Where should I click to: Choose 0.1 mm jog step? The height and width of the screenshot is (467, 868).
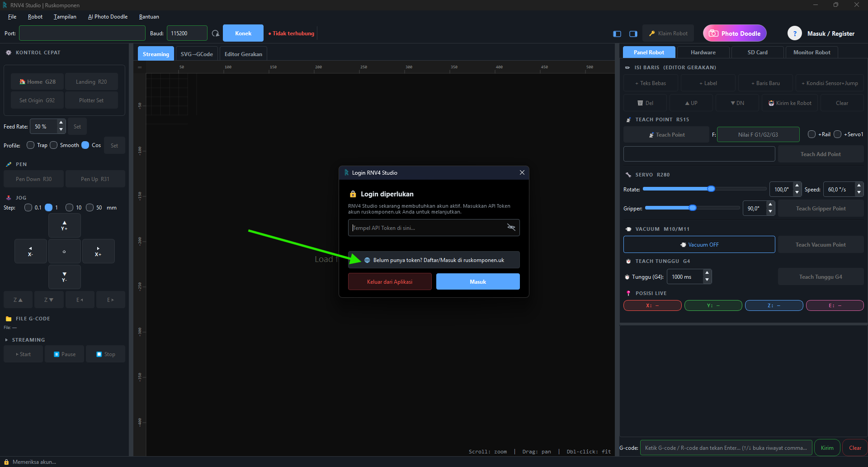coord(28,208)
